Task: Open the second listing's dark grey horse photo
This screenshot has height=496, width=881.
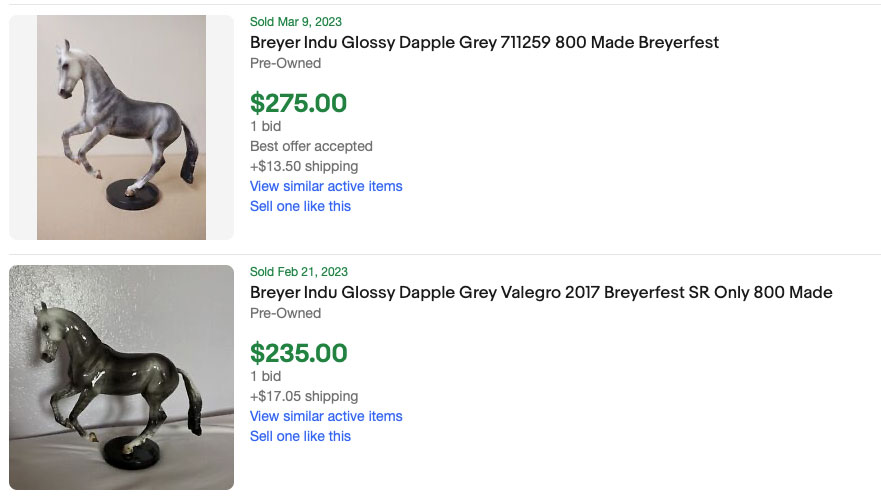Action: (x=121, y=377)
